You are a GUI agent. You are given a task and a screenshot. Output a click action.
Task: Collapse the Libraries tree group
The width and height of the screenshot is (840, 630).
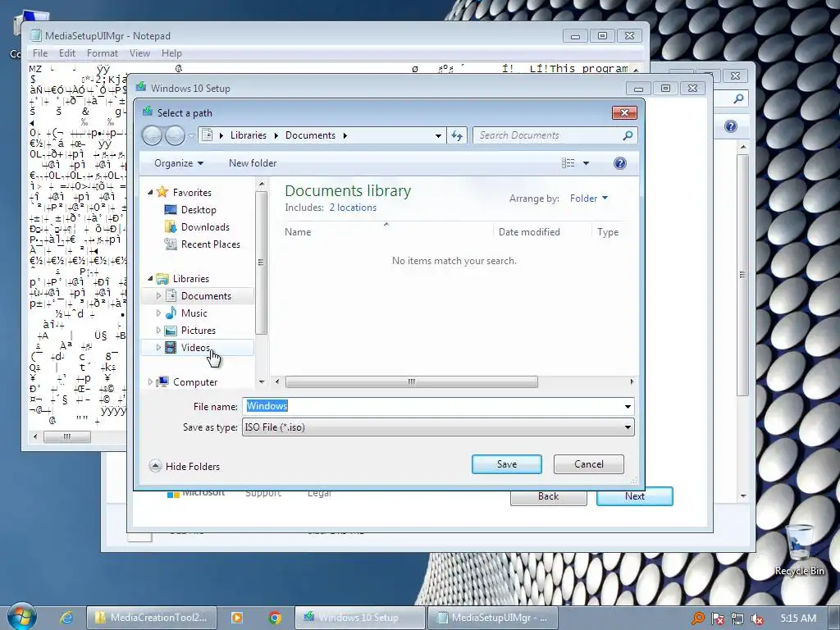point(151,279)
